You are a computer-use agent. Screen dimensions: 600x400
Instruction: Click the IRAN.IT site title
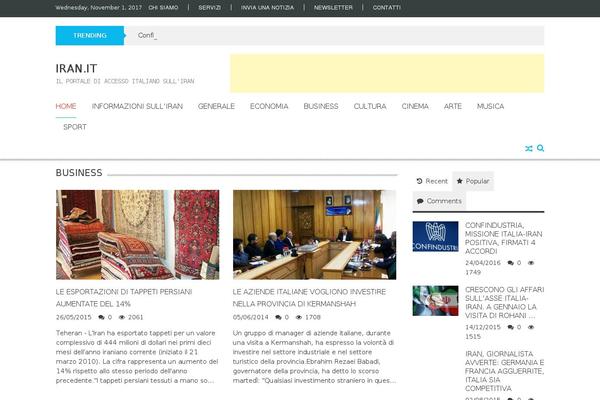pyautogui.click(x=77, y=69)
